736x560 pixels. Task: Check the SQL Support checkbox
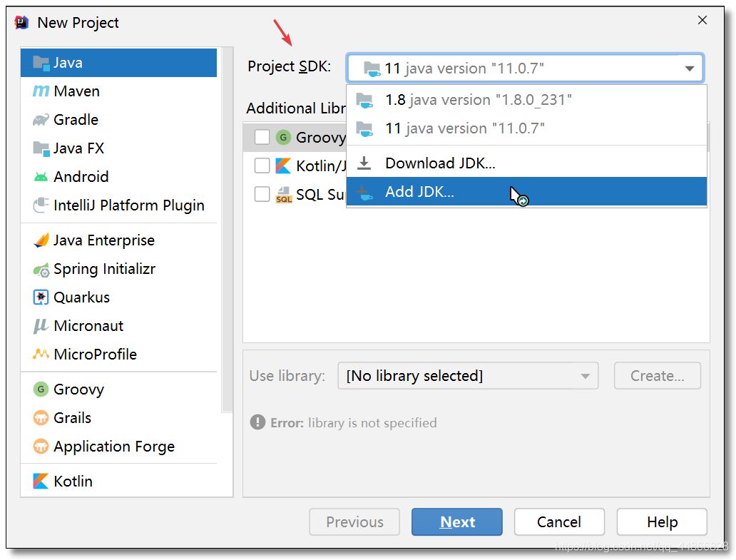pos(262,194)
